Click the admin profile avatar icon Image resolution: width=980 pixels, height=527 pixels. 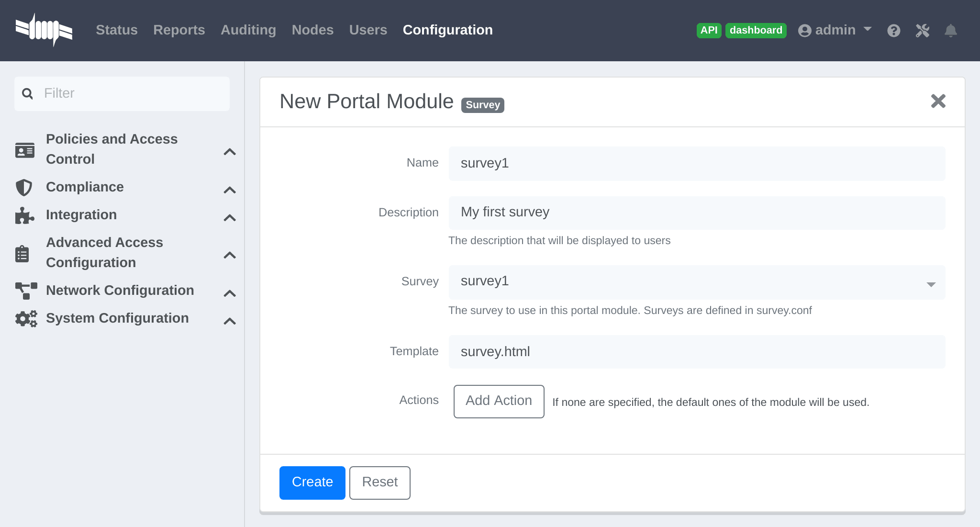[805, 30]
